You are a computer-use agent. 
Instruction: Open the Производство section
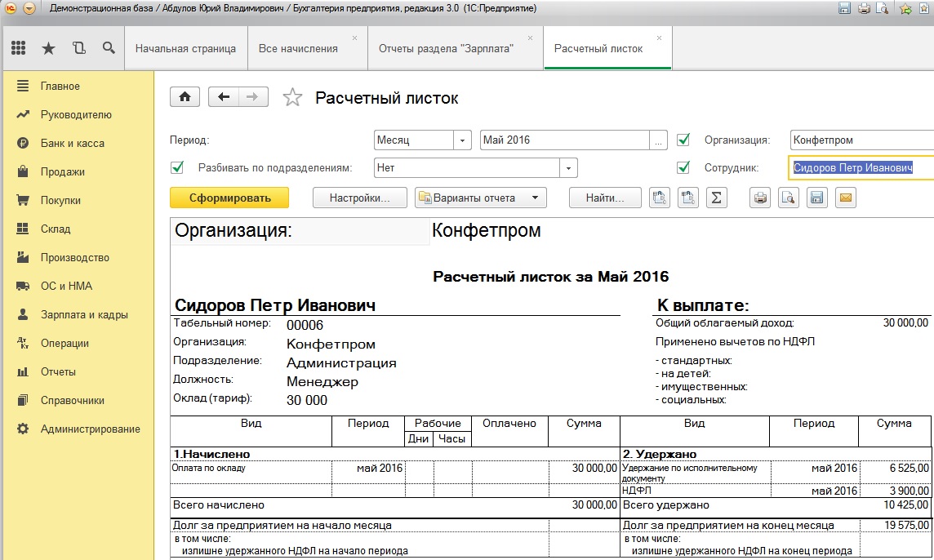(78, 258)
